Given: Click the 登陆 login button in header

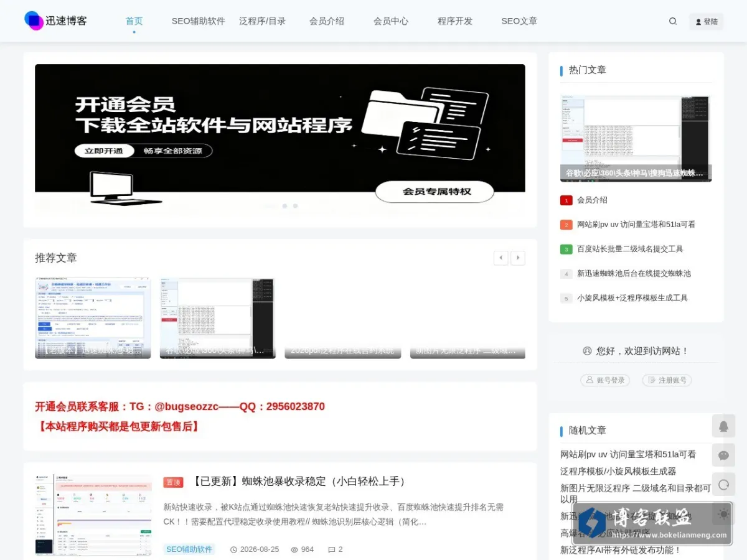Looking at the screenshot, I should 707,21.
